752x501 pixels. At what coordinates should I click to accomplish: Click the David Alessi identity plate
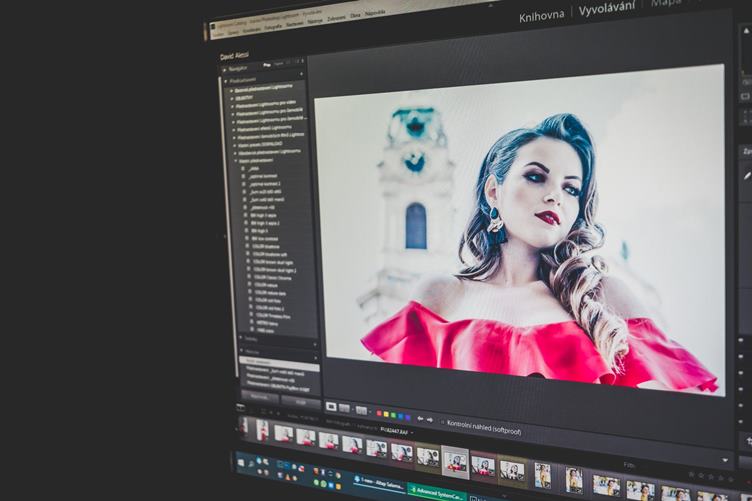[234, 56]
